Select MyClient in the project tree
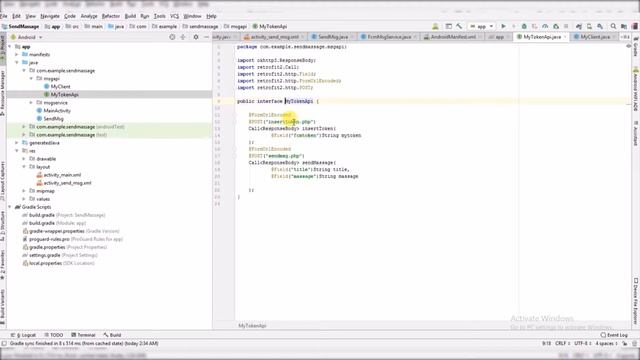 click(60, 87)
